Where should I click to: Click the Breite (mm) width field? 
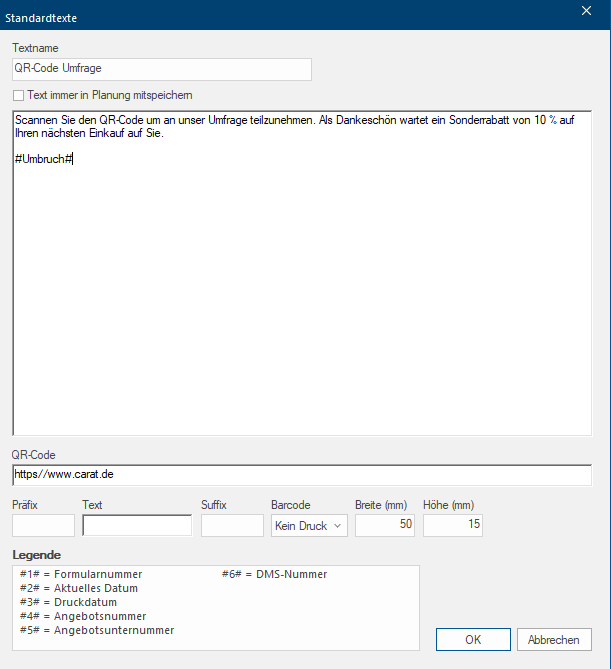[385, 525]
